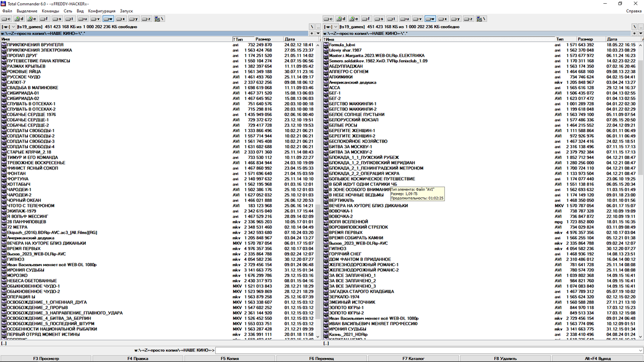The width and height of the screenshot is (644, 362).
Task: Select drive f in right panel drive bar
Action: click(367, 19)
